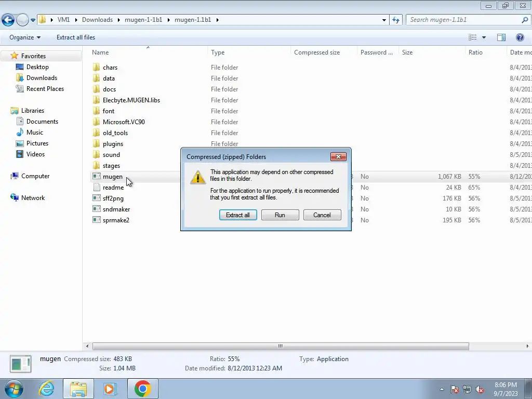Select Computer in navigation pane
The image size is (532, 399).
(35, 176)
